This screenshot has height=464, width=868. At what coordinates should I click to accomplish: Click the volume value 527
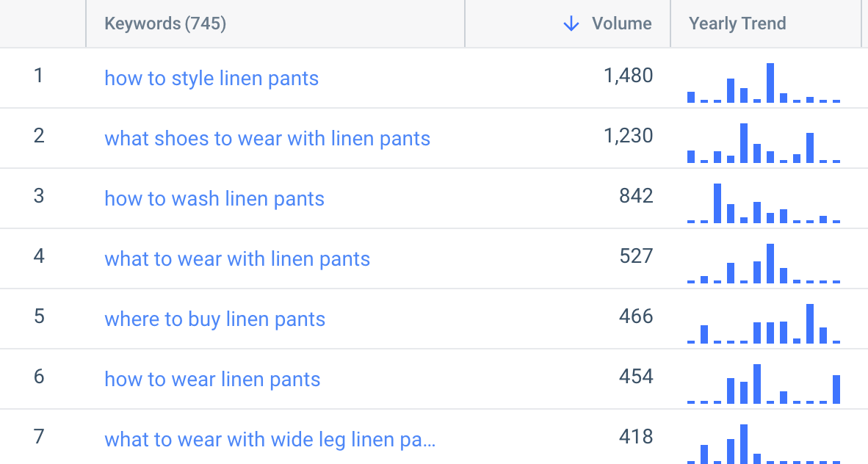tap(637, 255)
